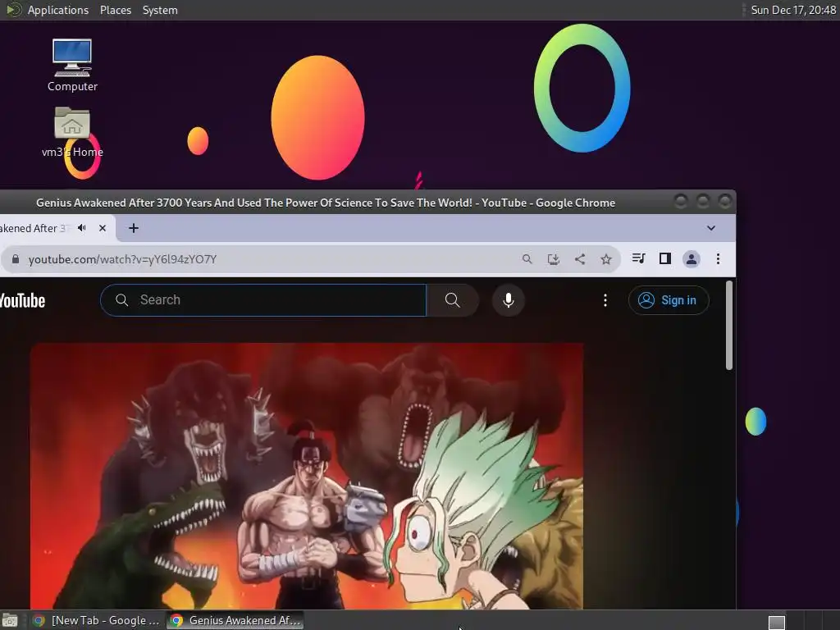Open the Computer desktop icon

(x=72, y=64)
